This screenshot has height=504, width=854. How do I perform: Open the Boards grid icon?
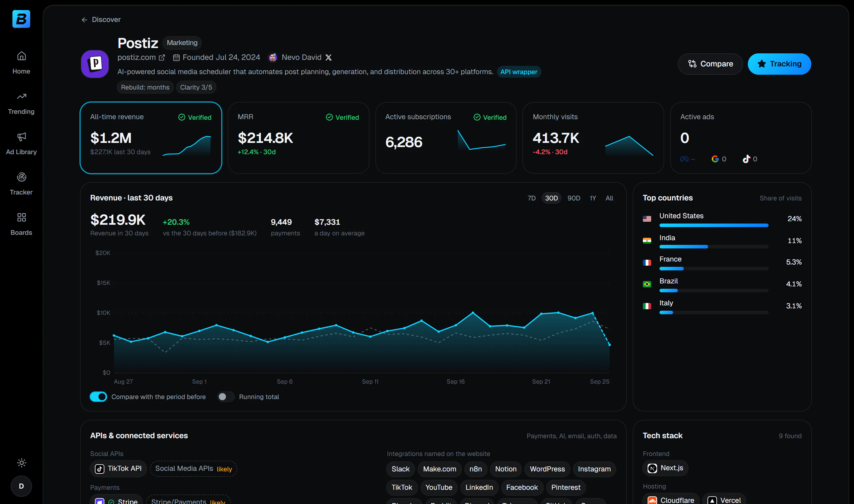point(22,217)
